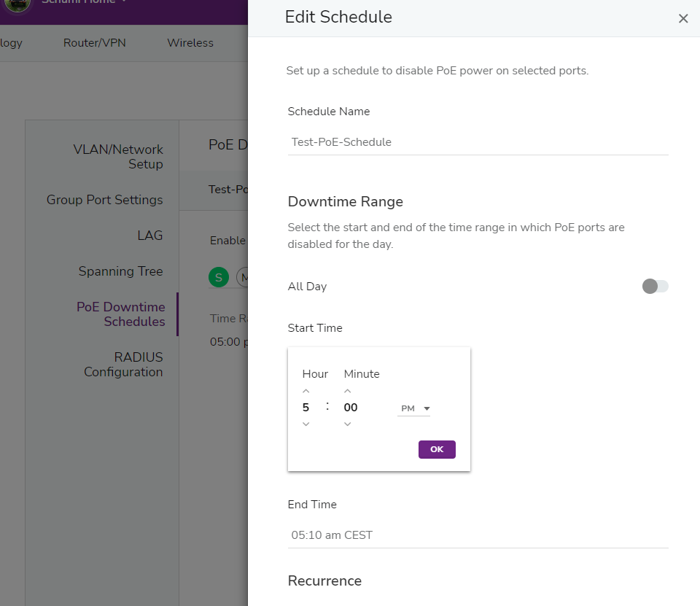Open the AM/PM dropdown
The height and width of the screenshot is (606, 700).
(x=413, y=409)
